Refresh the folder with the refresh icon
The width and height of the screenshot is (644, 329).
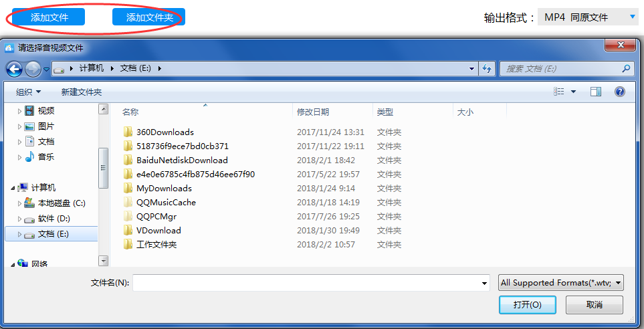pyautogui.click(x=487, y=69)
